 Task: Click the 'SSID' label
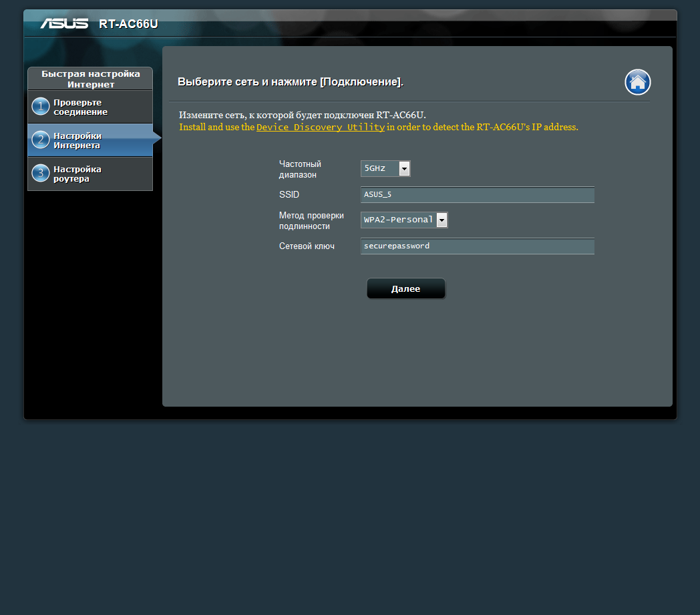click(289, 194)
